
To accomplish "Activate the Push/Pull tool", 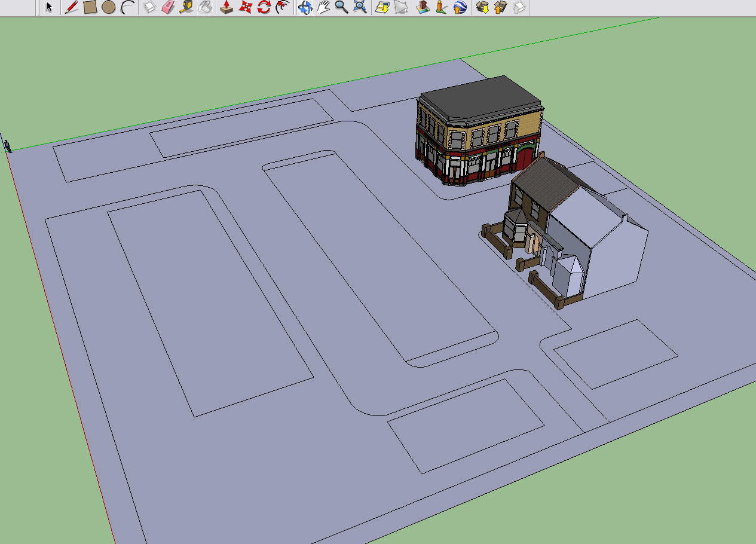I will (x=227, y=7).
